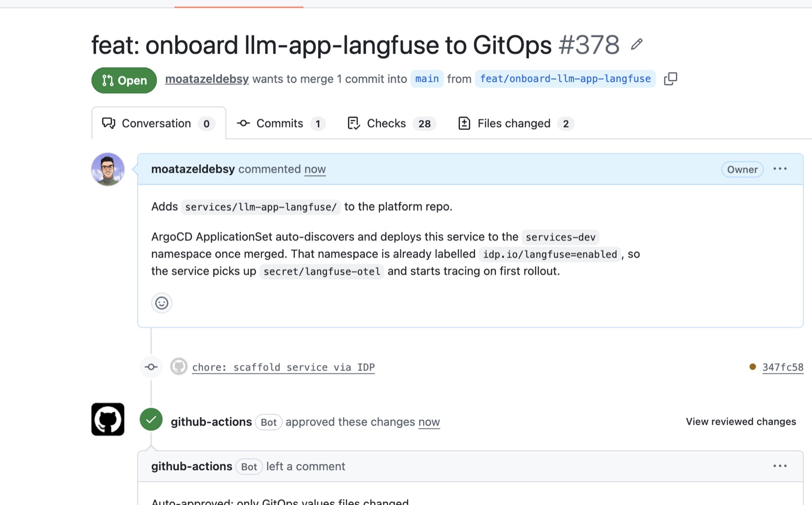This screenshot has width=812, height=505.
Task: Open options menu on the github-actions comment
Action: pyautogui.click(x=780, y=466)
